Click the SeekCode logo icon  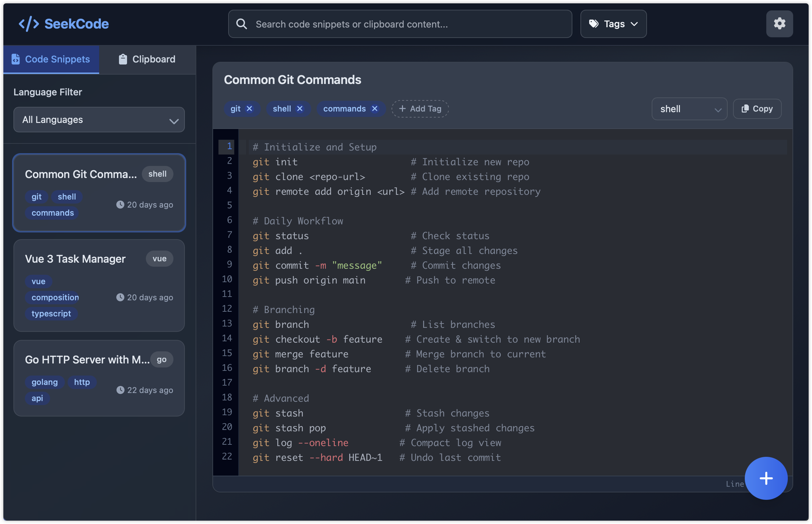click(x=29, y=24)
